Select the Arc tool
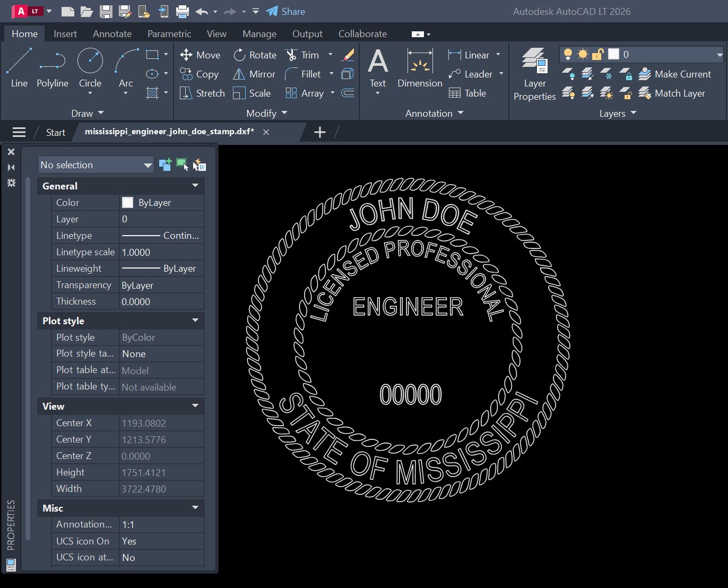The image size is (728, 588). point(126,68)
